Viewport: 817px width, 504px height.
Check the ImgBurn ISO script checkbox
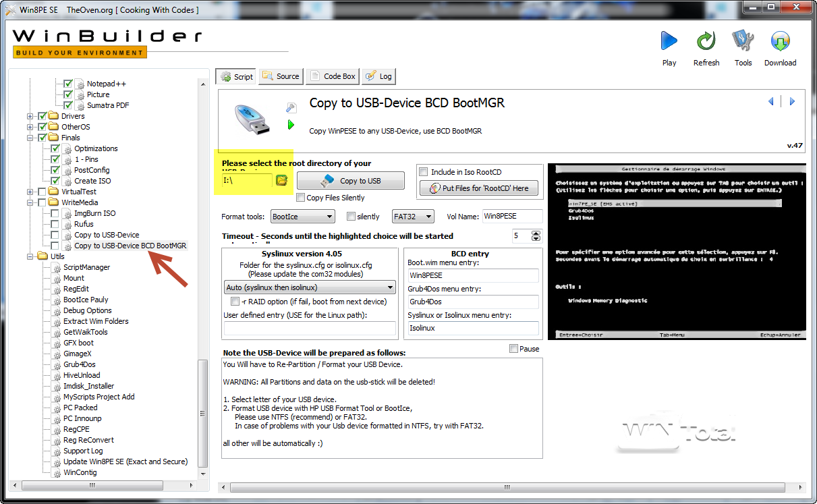tap(55, 213)
